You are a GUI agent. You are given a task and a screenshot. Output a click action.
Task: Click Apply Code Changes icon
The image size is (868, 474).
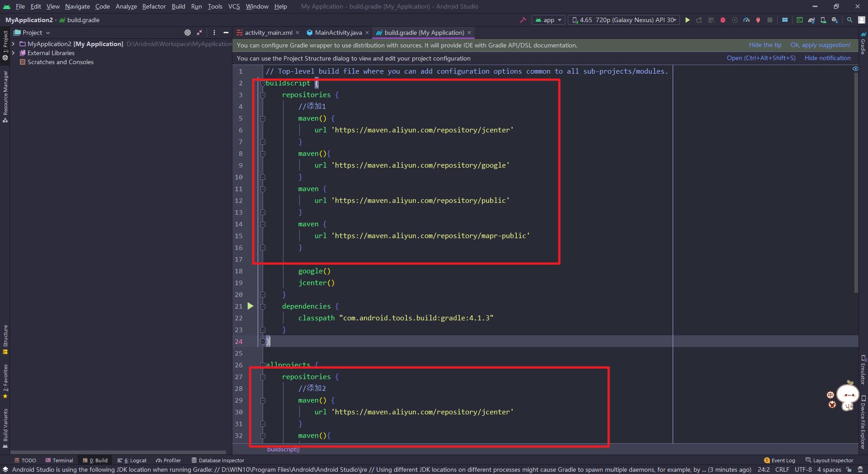point(711,20)
